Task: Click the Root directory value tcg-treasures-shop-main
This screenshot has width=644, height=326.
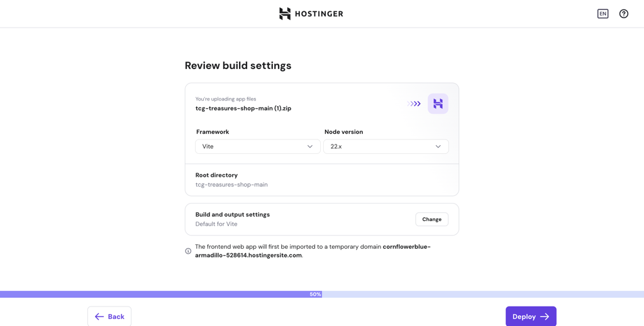Action: 231,185
